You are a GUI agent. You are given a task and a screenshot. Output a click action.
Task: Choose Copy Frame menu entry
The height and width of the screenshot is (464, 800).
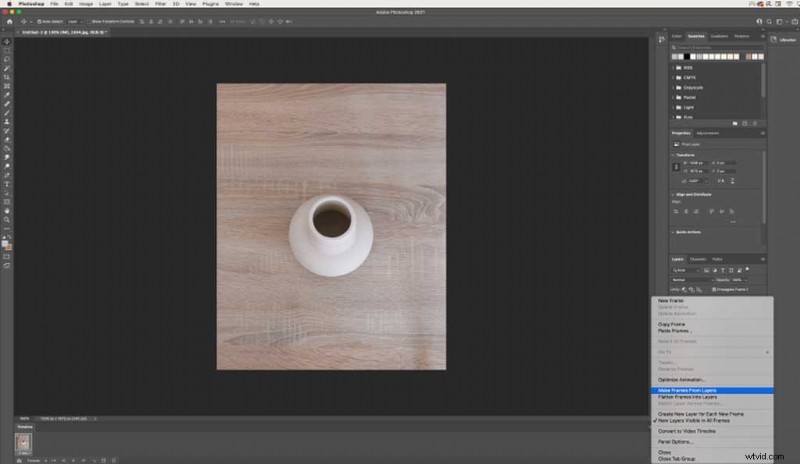(x=712, y=324)
